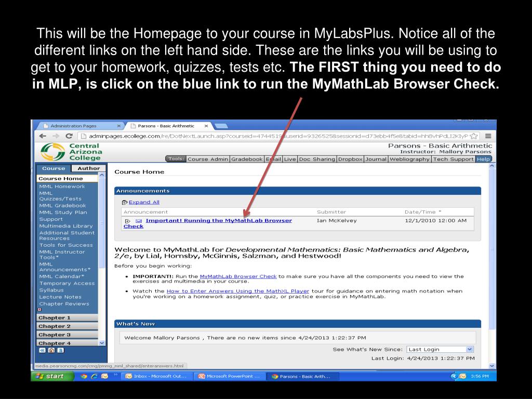Show more quick launch items with the chevron
Screen dimensions: 532x399
115,375
